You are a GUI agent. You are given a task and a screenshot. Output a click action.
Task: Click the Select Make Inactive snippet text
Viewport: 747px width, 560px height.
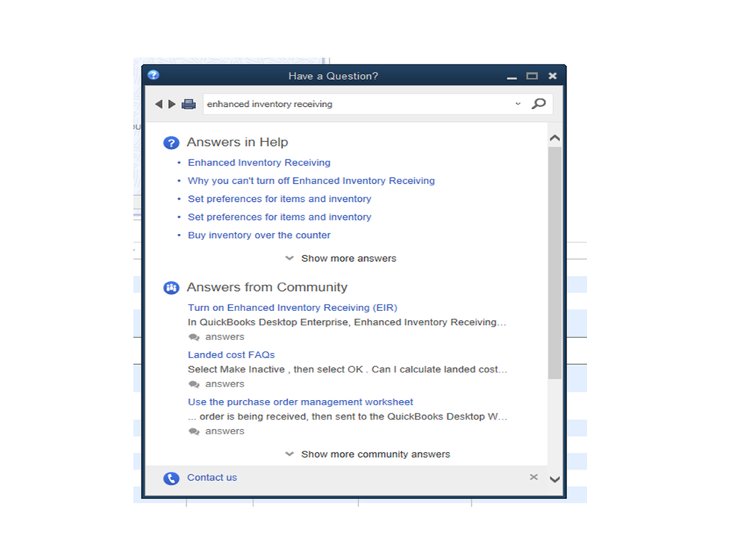click(x=347, y=369)
